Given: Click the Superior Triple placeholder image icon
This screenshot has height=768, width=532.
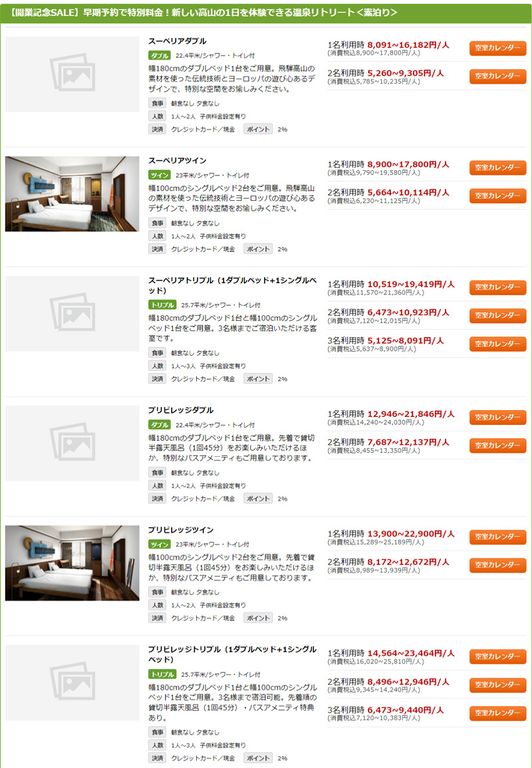Looking at the screenshot, I should pos(72,313).
